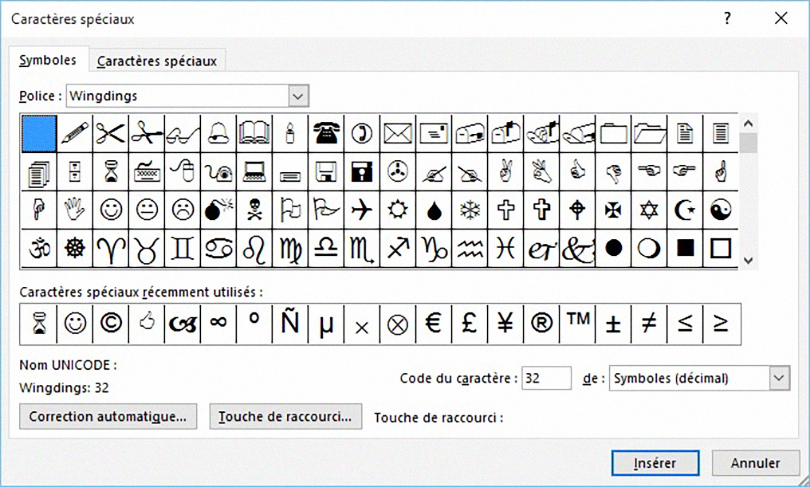Select the open book symbol
The height and width of the screenshot is (487, 810).
[254, 133]
